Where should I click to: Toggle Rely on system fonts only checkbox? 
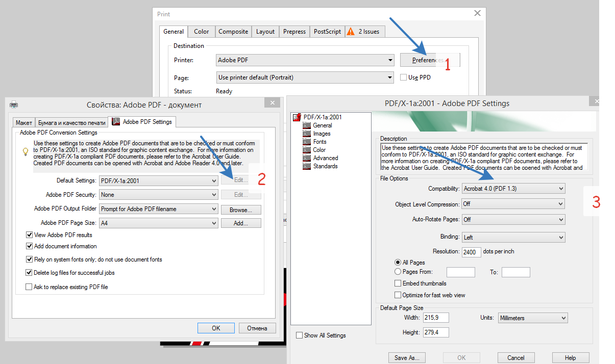click(x=29, y=259)
